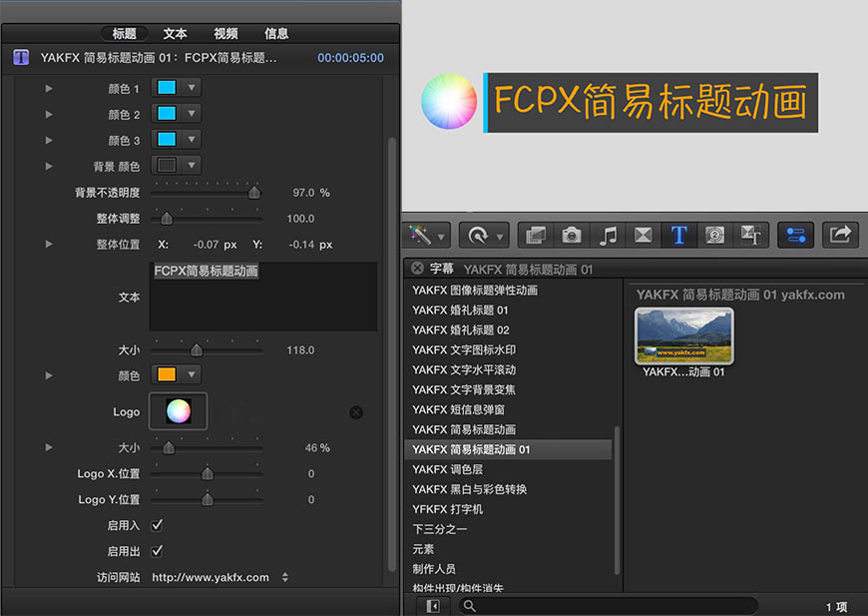This screenshot has height=616, width=868.
Task: Open the Themes browser
Action: 750,236
